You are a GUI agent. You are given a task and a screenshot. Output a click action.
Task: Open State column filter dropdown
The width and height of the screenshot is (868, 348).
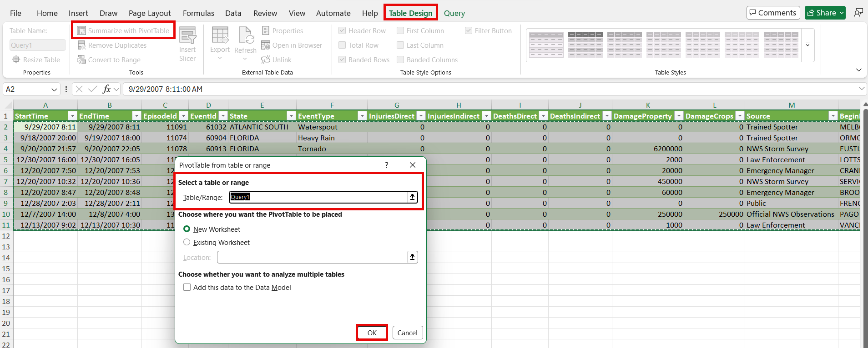point(291,116)
